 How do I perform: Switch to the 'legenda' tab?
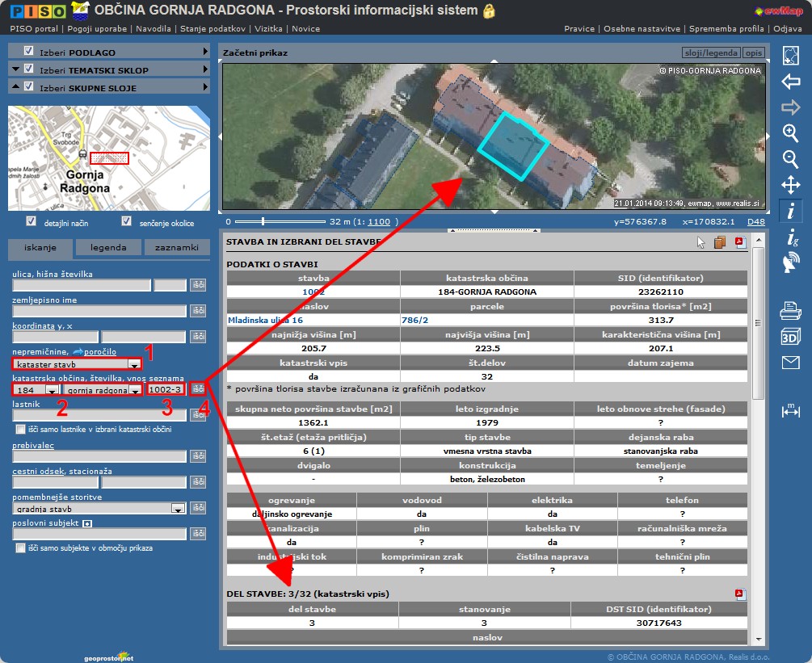coord(107,248)
